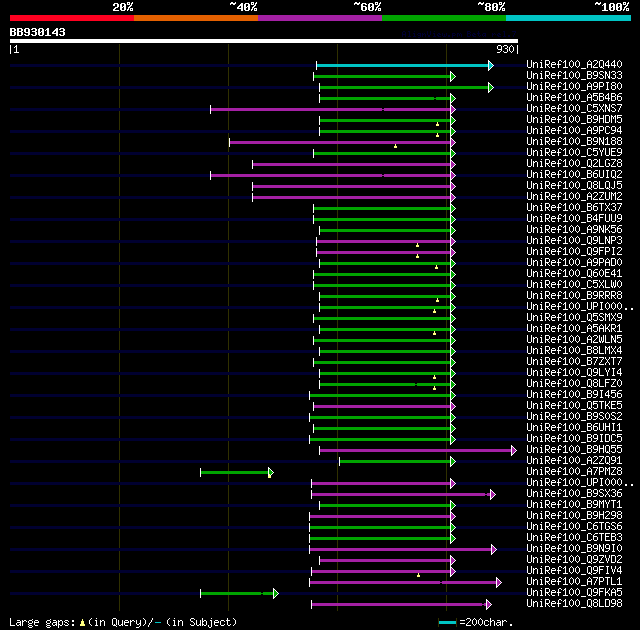Select the UniRef100_A2WLN5 label
640x630 pixels.
click(x=574, y=340)
